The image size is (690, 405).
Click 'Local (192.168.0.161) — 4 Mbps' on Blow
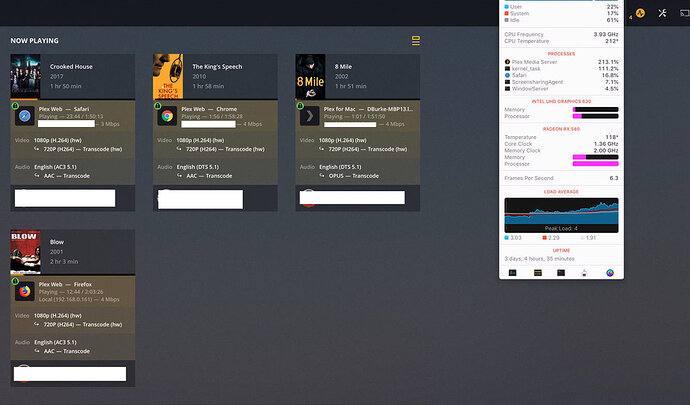(79, 299)
